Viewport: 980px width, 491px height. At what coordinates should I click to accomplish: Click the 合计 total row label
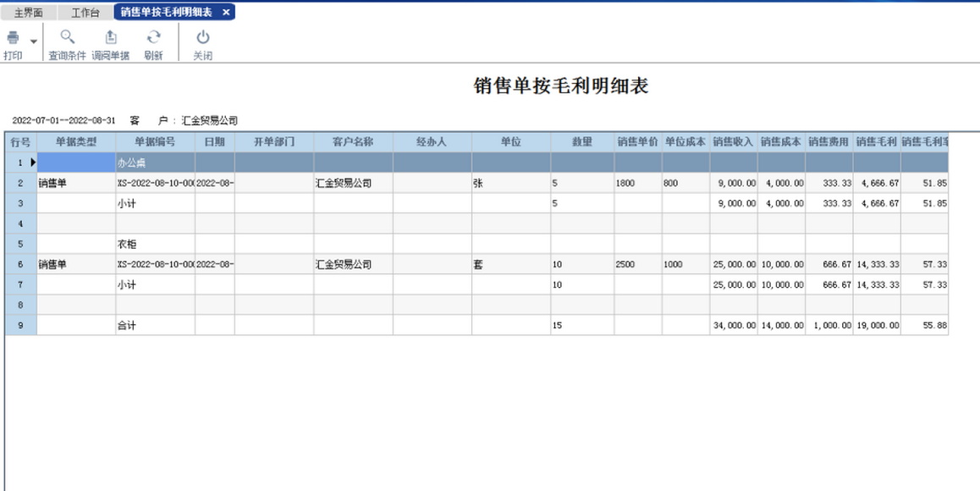[155, 325]
